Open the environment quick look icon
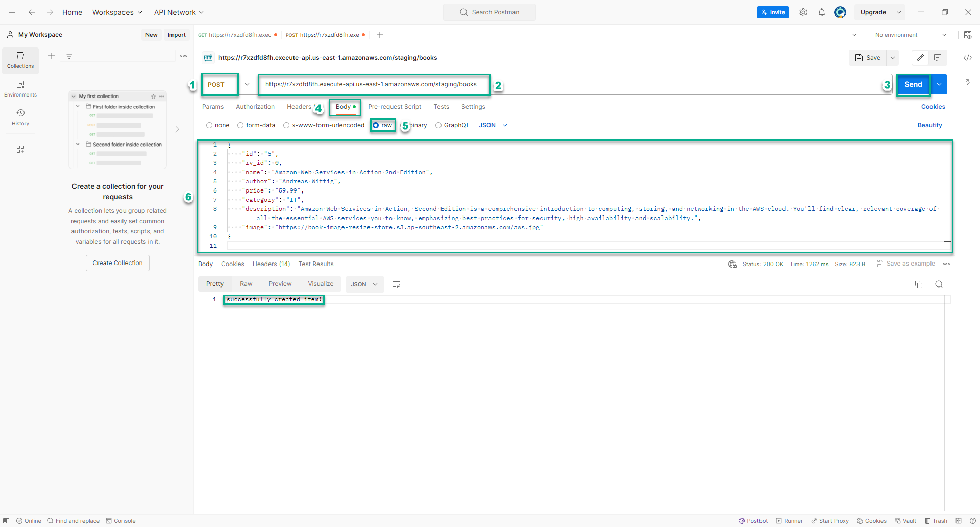The width and height of the screenshot is (980, 527). click(x=968, y=35)
